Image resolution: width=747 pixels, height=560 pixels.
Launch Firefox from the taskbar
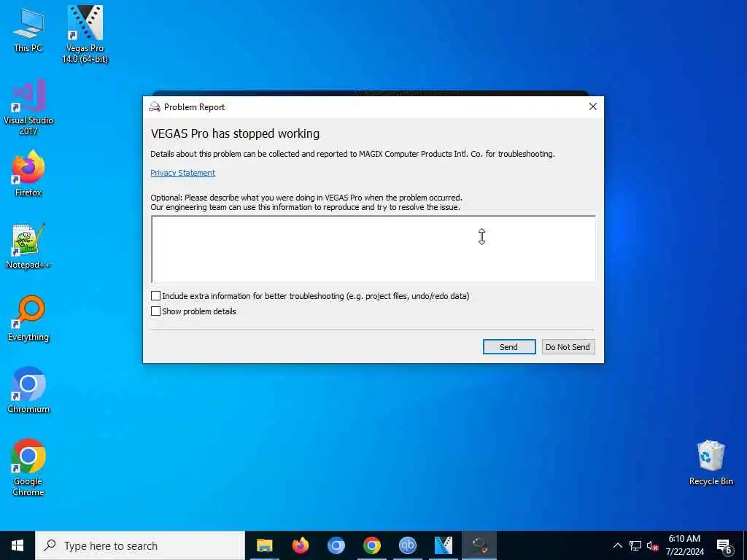coord(300,545)
